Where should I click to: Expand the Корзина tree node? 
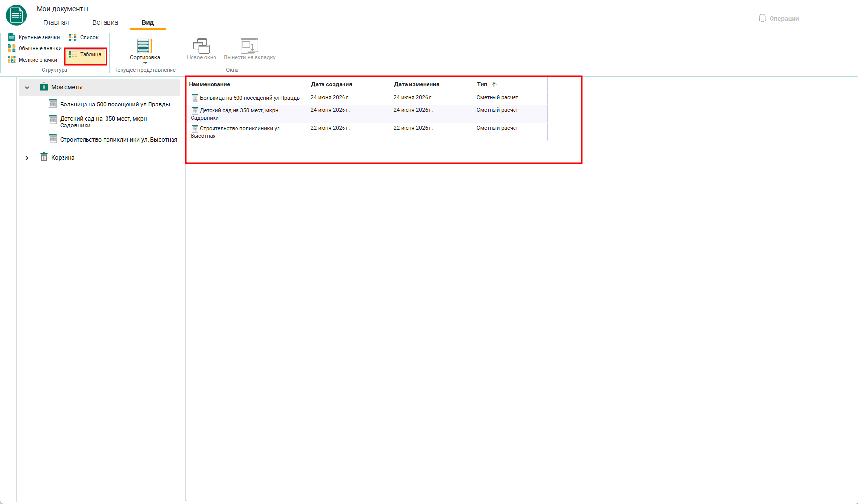(x=27, y=158)
